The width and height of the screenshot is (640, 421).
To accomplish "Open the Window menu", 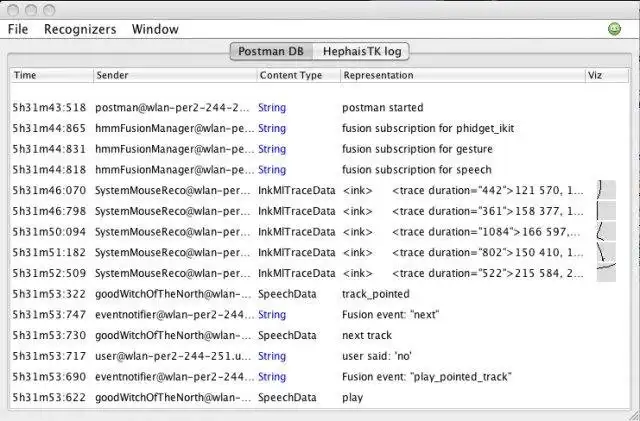I will [x=155, y=29].
